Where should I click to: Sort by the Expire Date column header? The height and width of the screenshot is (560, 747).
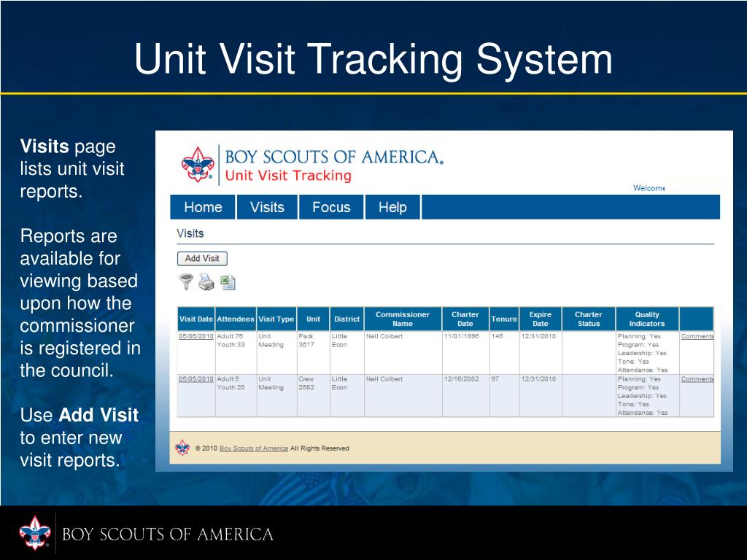point(541,319)
